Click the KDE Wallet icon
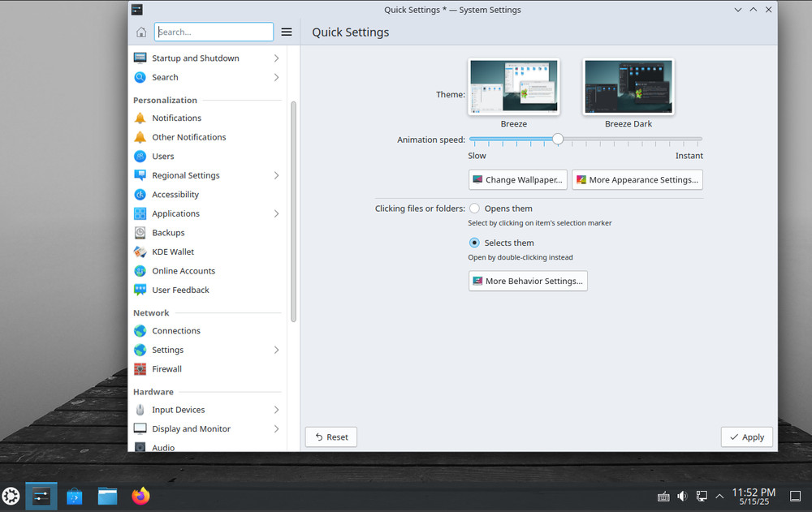Image resolution: width=812 pixels, height=512 pixels. pyautogui.click(x=140, y=252)
